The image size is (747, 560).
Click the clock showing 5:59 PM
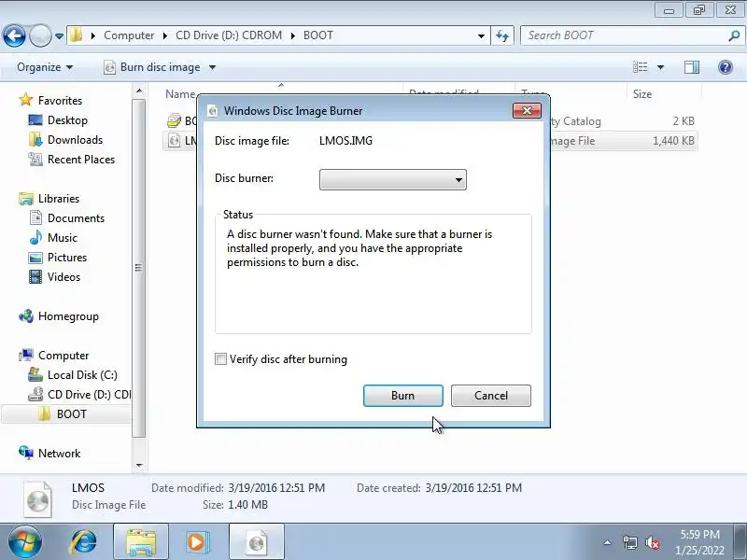point(699,534)
